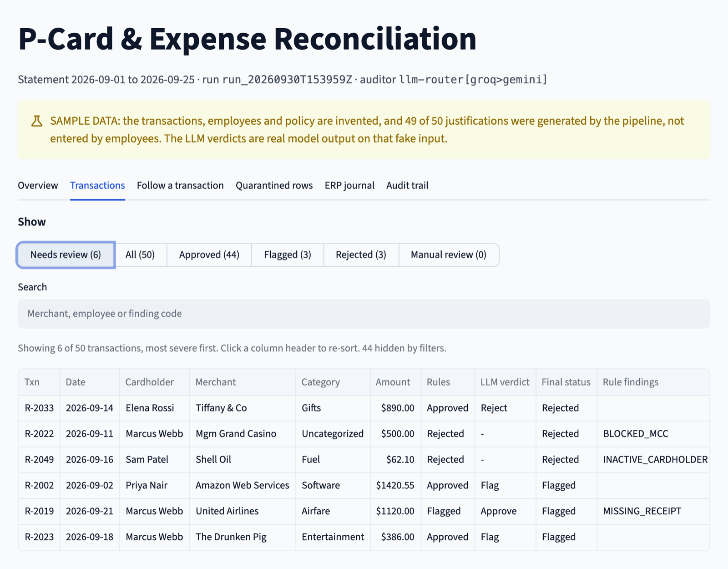Select transaction cell R-2033
This screenshot has width=728, height=569.
[39, 408]
